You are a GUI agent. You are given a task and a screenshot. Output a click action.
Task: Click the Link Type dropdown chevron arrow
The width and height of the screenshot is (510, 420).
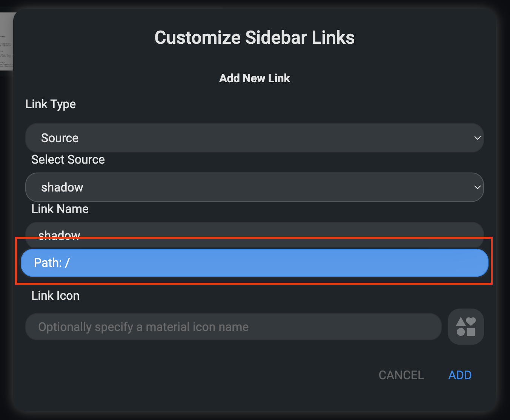[x=477, y=138]
